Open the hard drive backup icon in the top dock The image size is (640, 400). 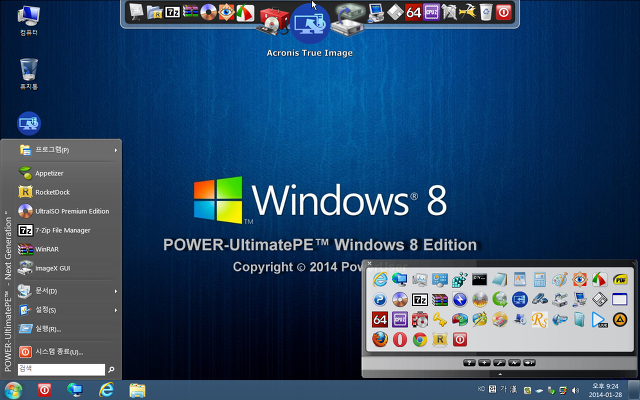click(x=347, y=20)
